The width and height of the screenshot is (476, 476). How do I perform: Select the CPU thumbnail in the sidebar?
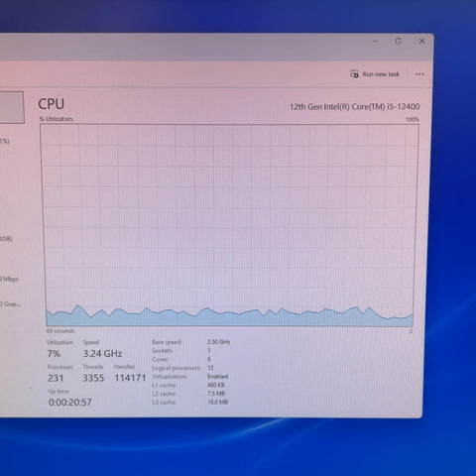12,108
